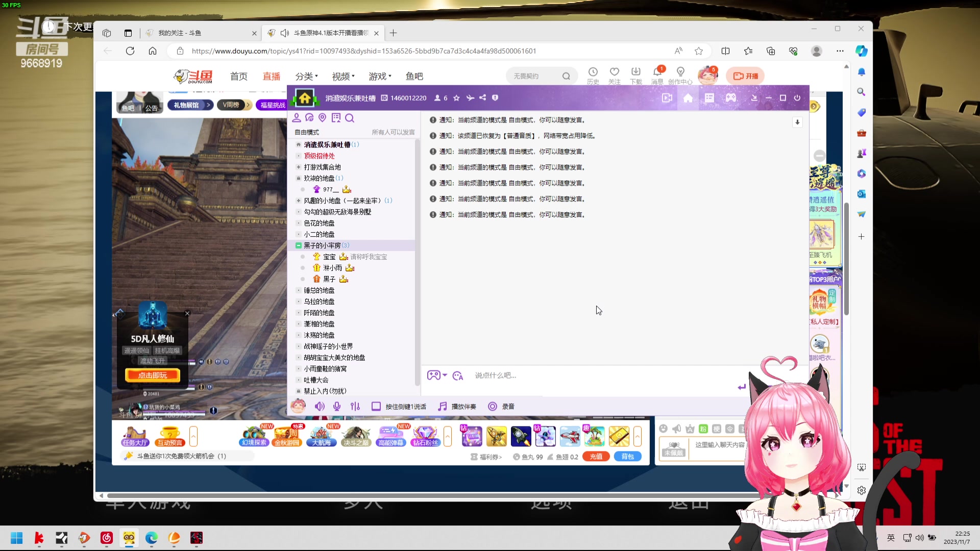Open the video broadcast icon in header
This screenshot has width=980, height=551.
(x=667, y=98)
